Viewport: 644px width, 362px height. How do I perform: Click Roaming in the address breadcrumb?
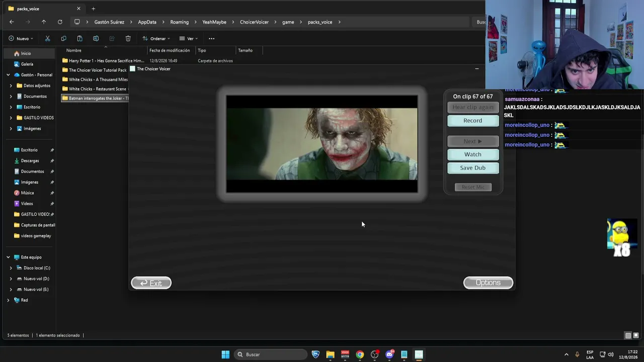[180, 22]
